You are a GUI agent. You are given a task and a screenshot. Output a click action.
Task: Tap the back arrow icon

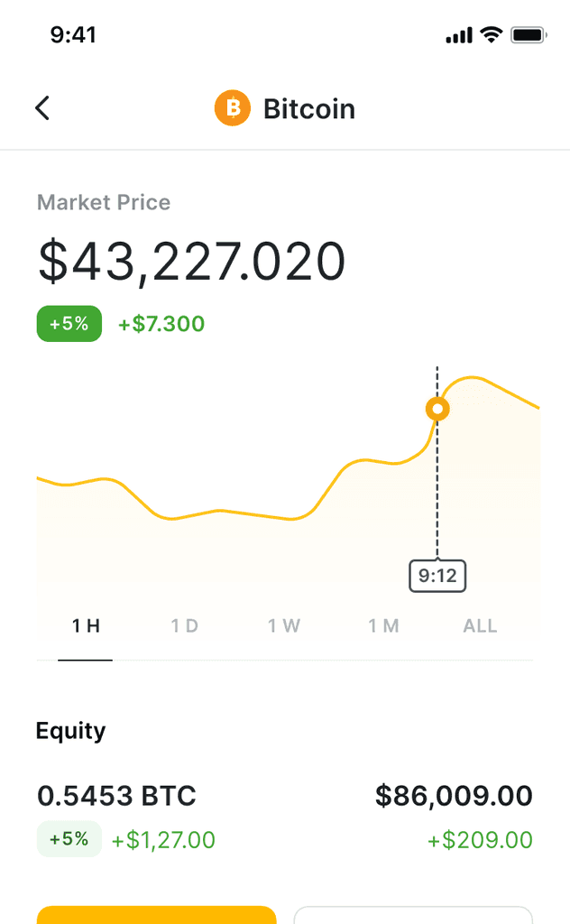pyautogui.click(x=42, y=108)
